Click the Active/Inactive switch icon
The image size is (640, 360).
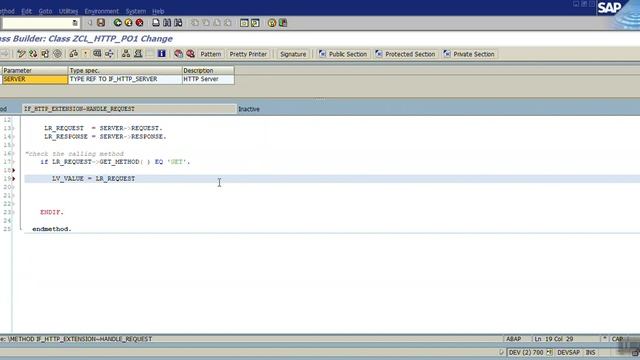[x=33, y=54]
